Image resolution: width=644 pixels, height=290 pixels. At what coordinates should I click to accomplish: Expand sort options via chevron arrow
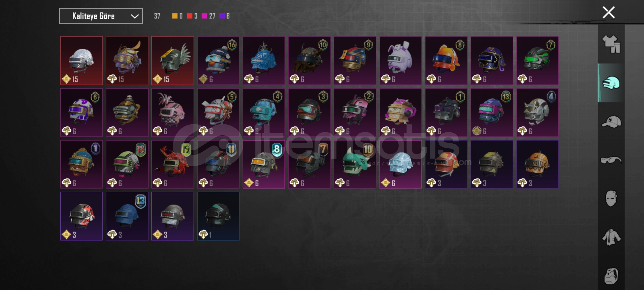(x=134, y=16)
